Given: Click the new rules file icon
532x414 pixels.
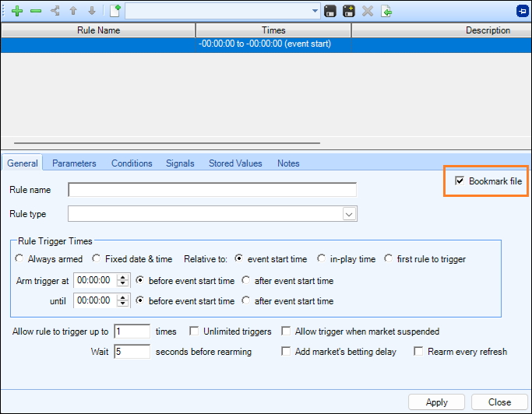Looking at the screenshot, I should tap(115, 11).
